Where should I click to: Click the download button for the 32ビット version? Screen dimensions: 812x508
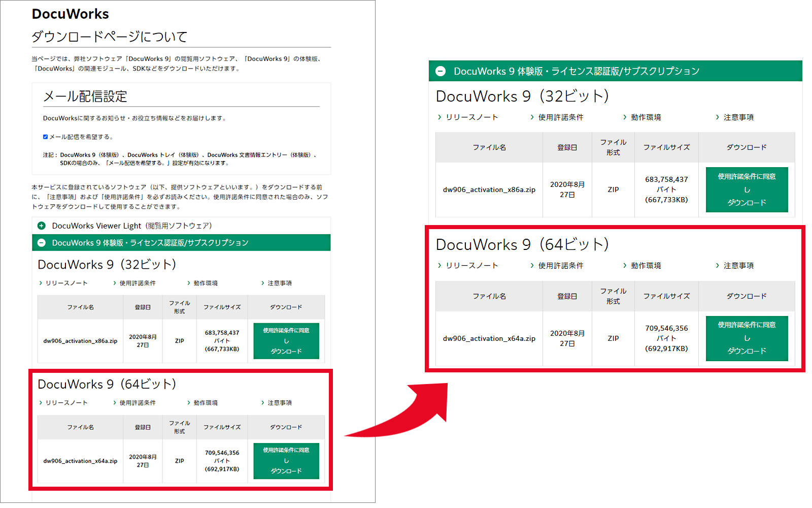(x=286, y=341)
